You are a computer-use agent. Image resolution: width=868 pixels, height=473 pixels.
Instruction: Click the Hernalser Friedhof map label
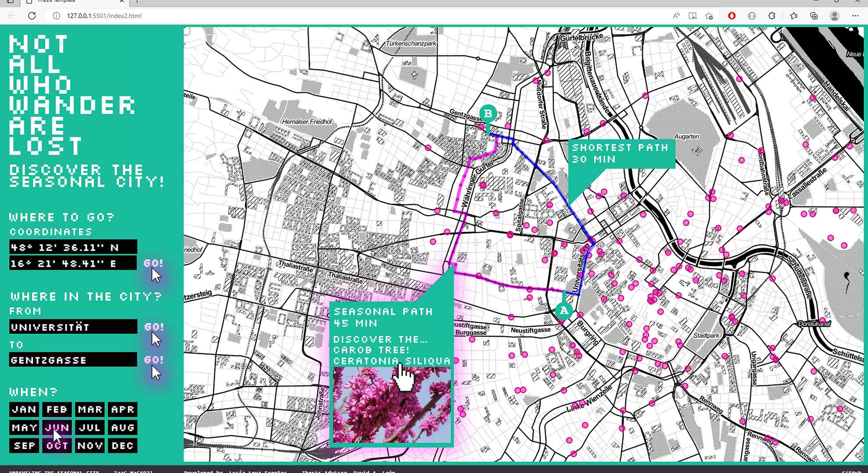coord(307,121)
